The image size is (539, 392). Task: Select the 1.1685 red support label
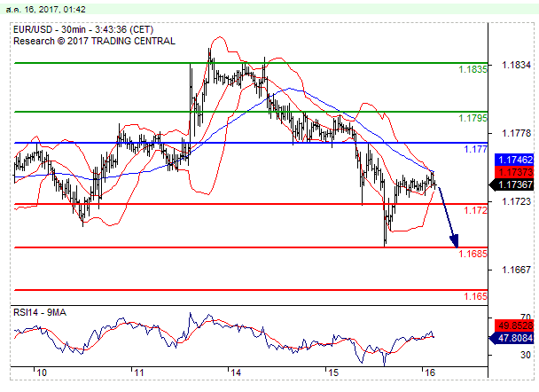(x=473, y=254)
